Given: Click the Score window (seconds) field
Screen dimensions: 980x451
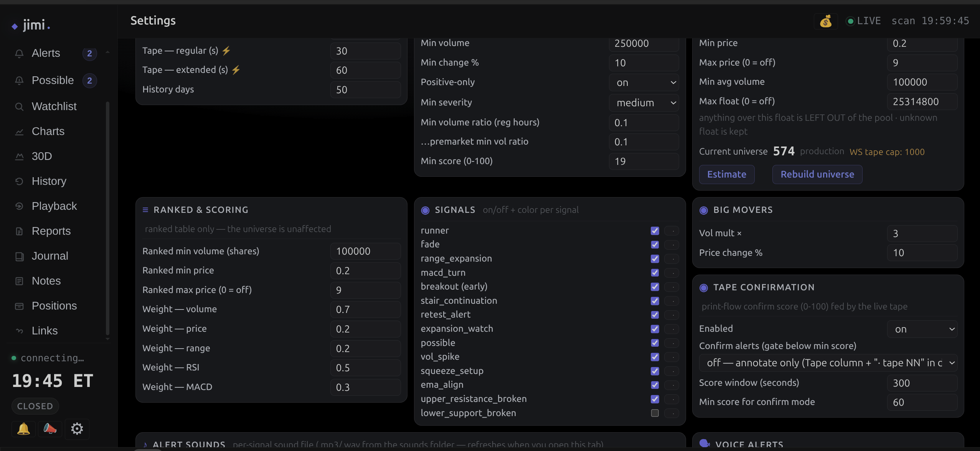Looking at the screenshot, I should tap(922, 383).
